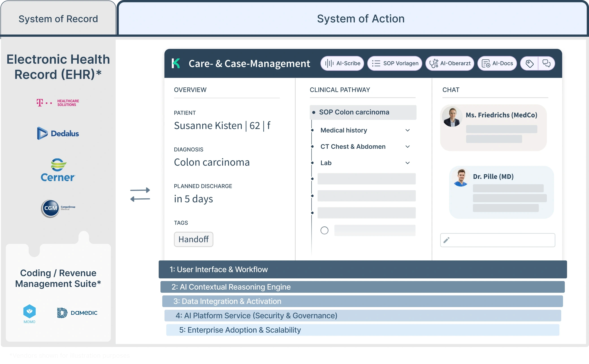Expand the CT Chest & Abdomen item
The height and width of the screenshot is (364, 589).
click(x=407, y=147)
